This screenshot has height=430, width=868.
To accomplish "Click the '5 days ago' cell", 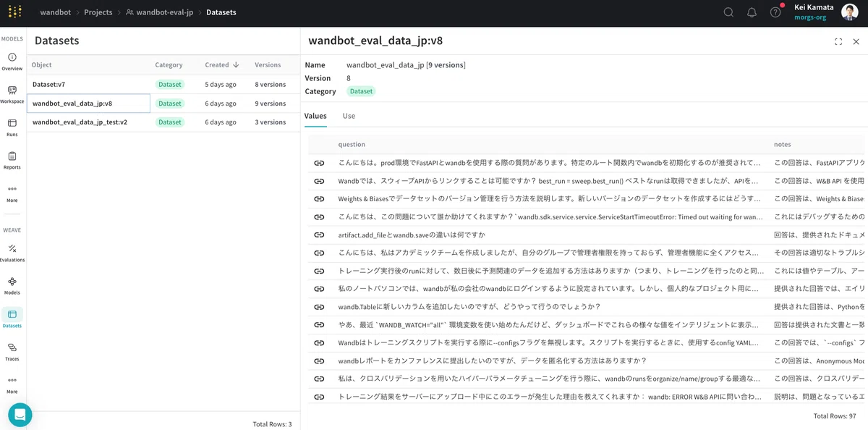I will [x=221, y=85].
